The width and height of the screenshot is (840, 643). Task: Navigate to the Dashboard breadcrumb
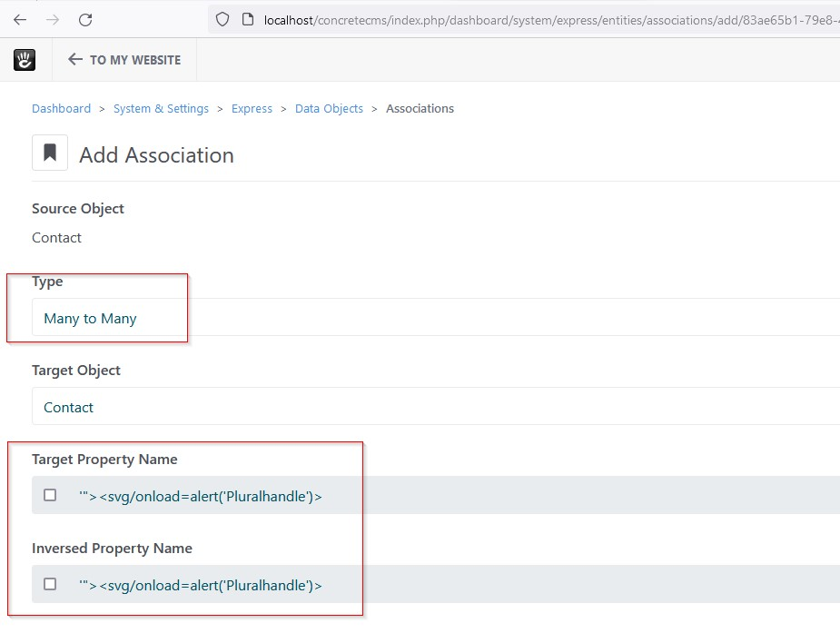61,108
